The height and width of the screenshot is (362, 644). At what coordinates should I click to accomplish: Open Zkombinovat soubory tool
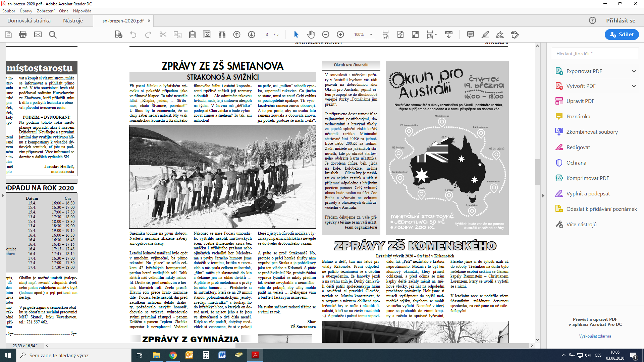click(x=592, y=132)
